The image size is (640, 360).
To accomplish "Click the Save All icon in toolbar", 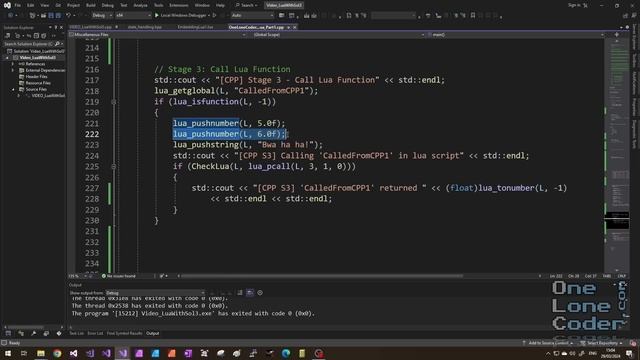I will [58, 16].
